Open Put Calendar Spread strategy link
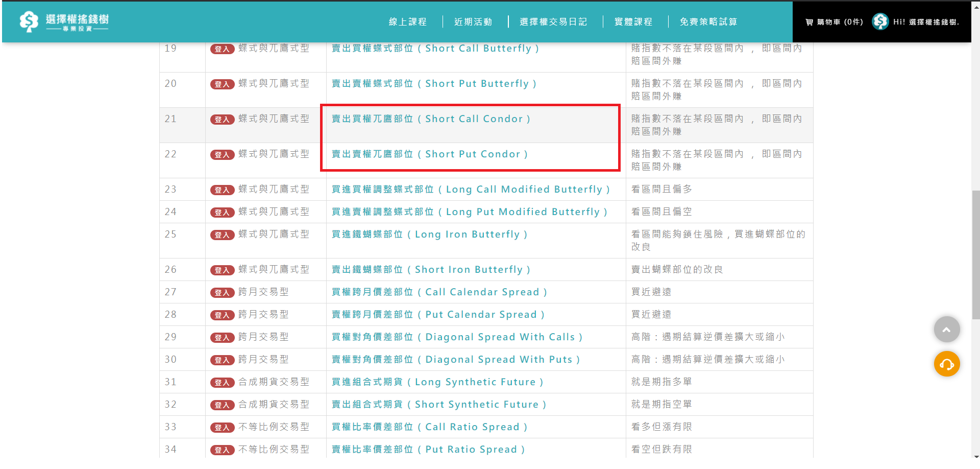The image size is (980, 469). (438, 314)
